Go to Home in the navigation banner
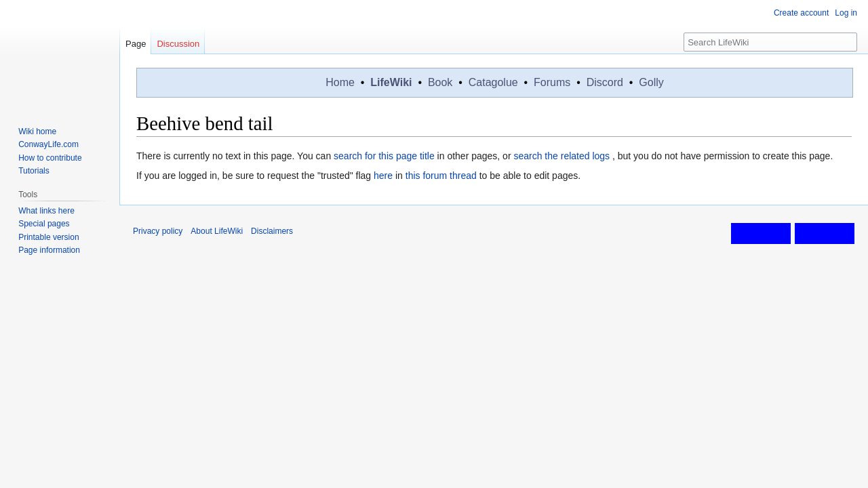 coord(340,83)
